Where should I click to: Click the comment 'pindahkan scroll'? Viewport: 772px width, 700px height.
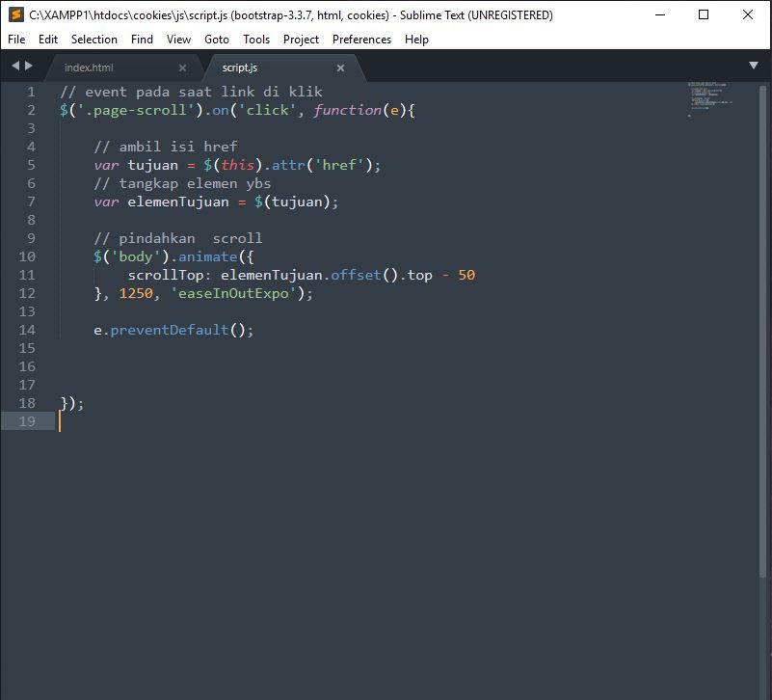point(178,238)
